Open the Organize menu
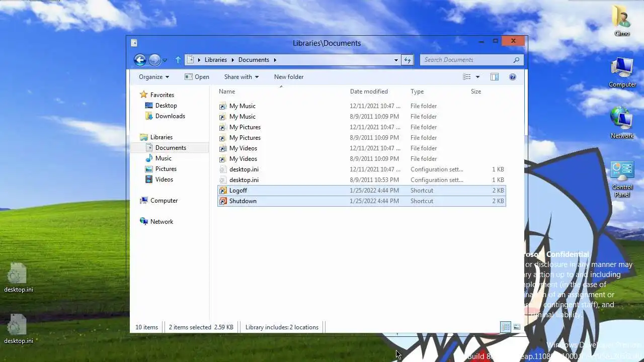 click(154, 77)
